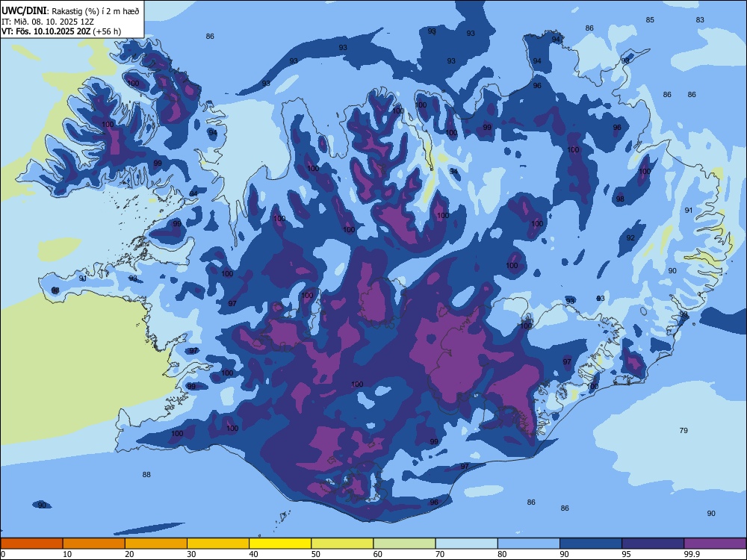This screenshot has height=560, width=747.
Task: Click the '10' legend scale label
Action: (x=67, y=554)
